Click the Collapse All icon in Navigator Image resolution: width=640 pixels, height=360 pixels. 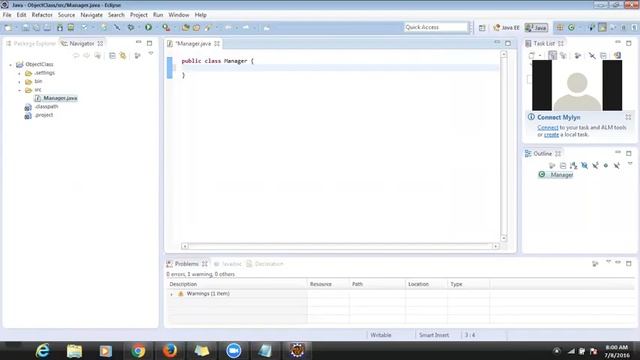(x=112, y=56)
